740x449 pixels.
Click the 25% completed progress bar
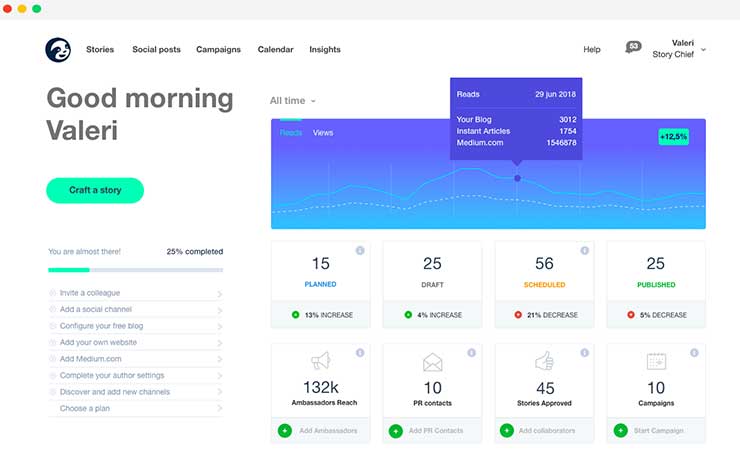click(135, 270)
